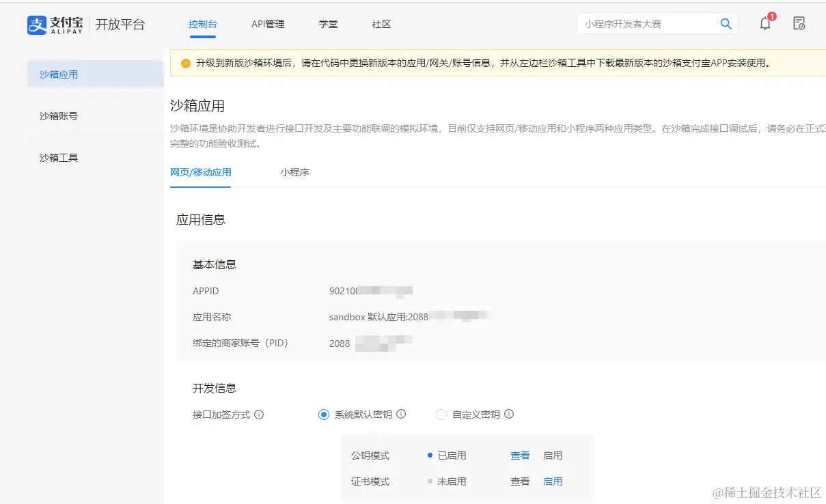Click the Alipay logo
The width and height of the screenshot is (826, 504).
pyautogui.click(x=55, y=25)
